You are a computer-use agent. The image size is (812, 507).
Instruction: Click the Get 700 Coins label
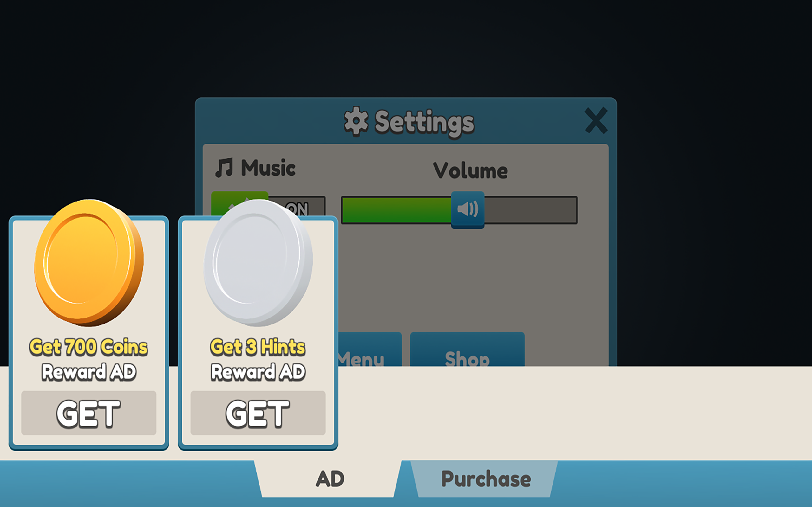coord(88,347)
